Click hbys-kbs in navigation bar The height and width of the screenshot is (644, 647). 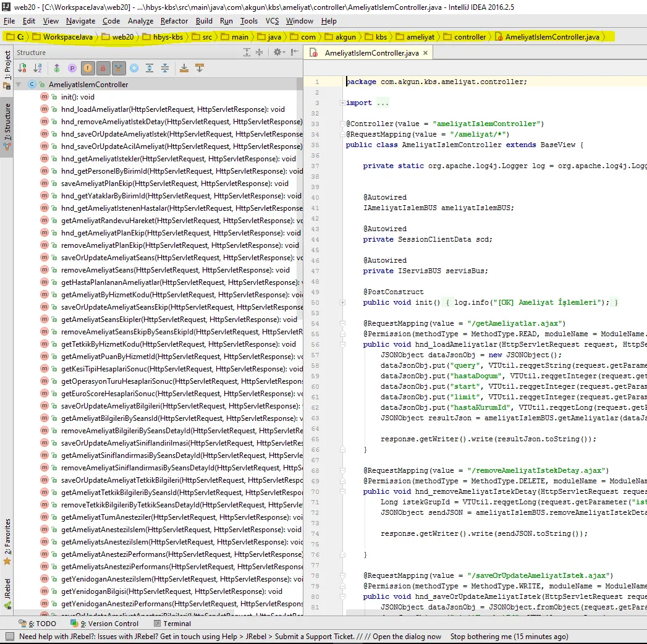163,36
